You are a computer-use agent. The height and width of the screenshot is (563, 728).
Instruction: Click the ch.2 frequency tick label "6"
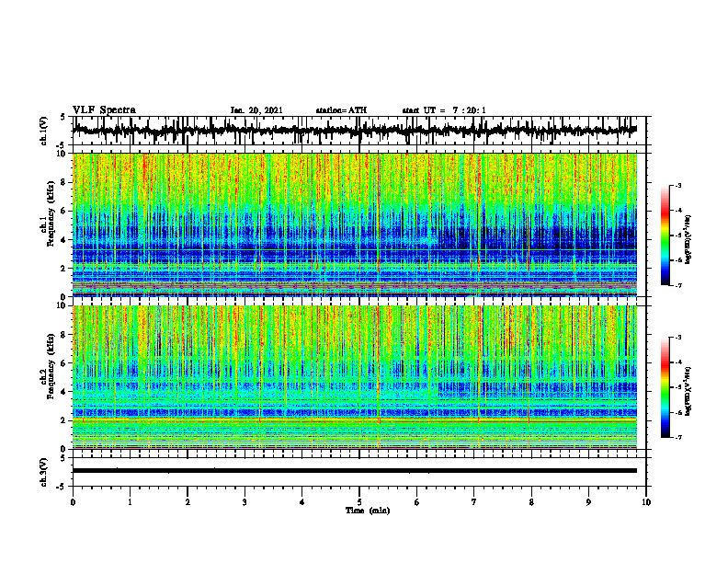click(64, 363)
